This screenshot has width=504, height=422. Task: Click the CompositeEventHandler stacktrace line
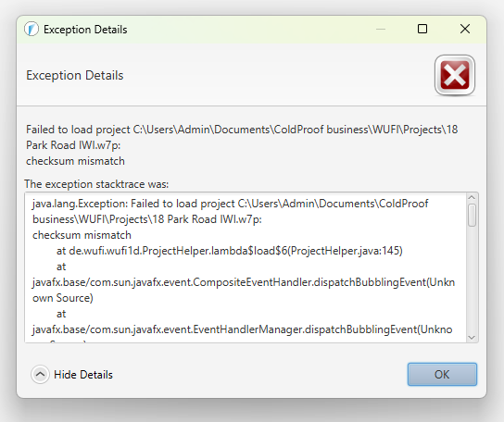[x=244, y=282]
